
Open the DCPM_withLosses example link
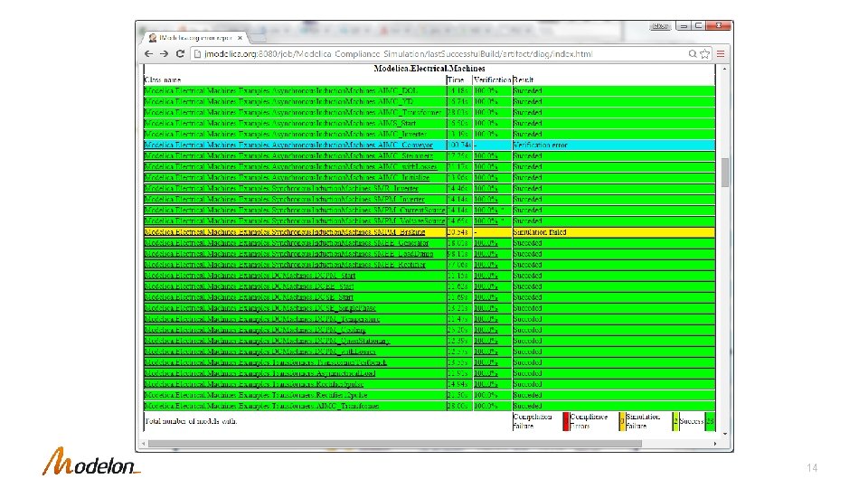click(259, 352)
